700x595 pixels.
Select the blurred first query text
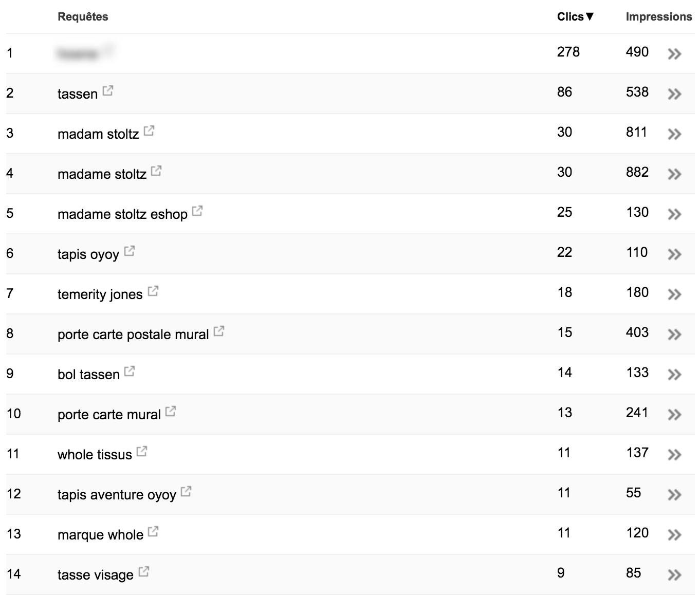coord(78,53)
